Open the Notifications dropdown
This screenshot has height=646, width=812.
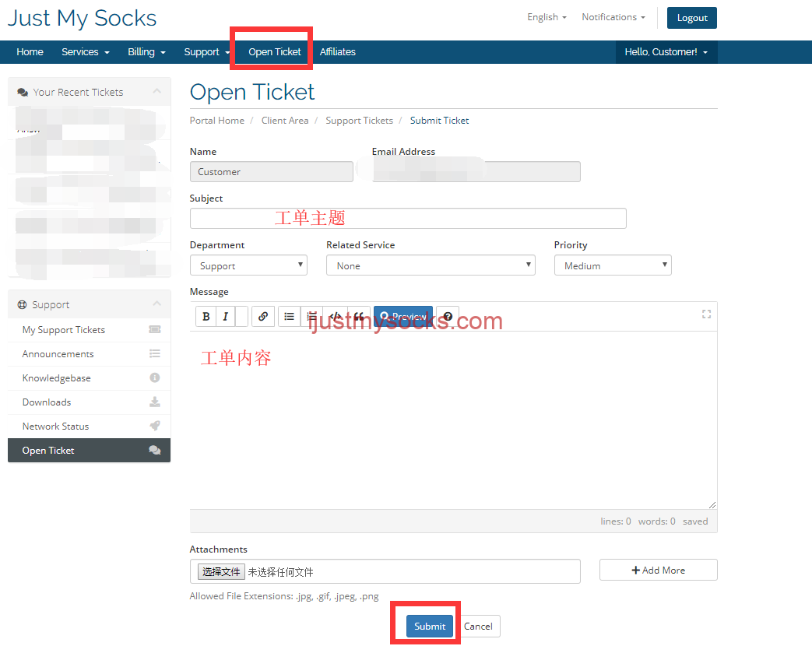[x=613, y=17]
